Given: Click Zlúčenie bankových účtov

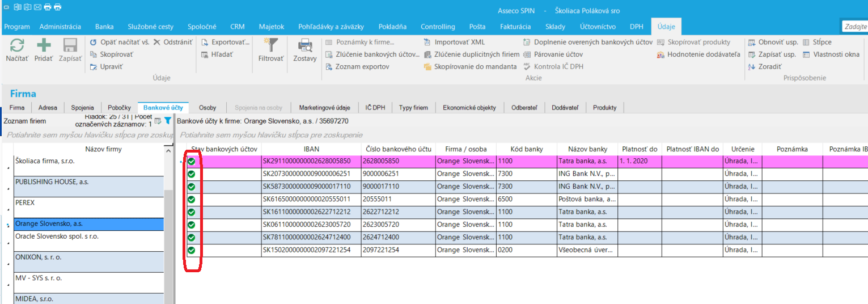Looking at the screenshot, I should point(373,54).
